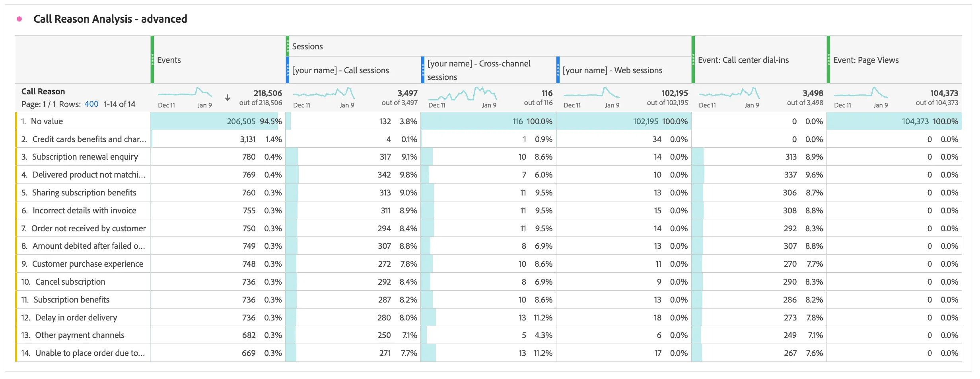Click the Call Reason dimension header

pos(43,91)
